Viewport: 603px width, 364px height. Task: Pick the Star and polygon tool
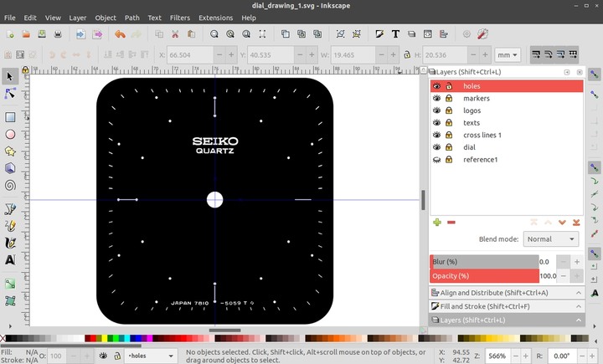[10, 151]
